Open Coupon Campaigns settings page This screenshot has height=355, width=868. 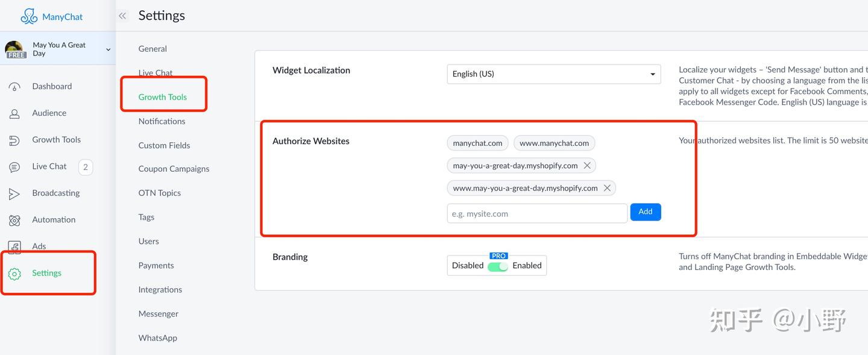coord(174,169)
